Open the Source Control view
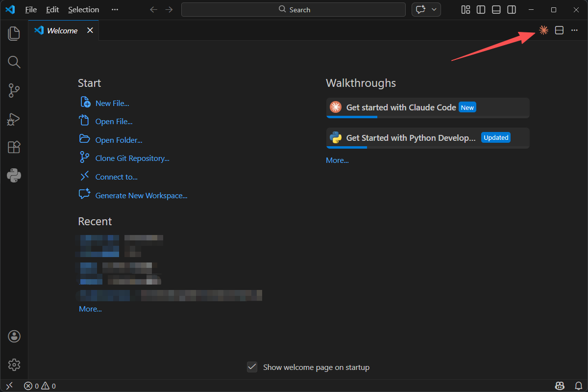Viewport: 588px width, 392px height. pyautogui.click(x=14, y=90)
